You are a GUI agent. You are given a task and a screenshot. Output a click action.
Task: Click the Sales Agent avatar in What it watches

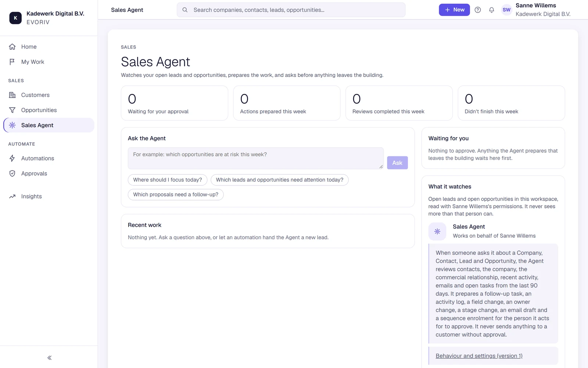[437, 231]
